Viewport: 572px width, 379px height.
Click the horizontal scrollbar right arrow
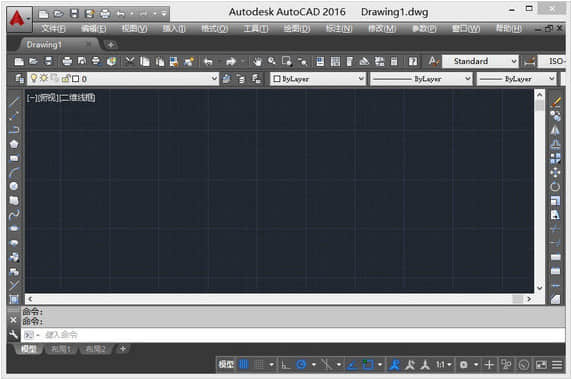click(529, 299)
